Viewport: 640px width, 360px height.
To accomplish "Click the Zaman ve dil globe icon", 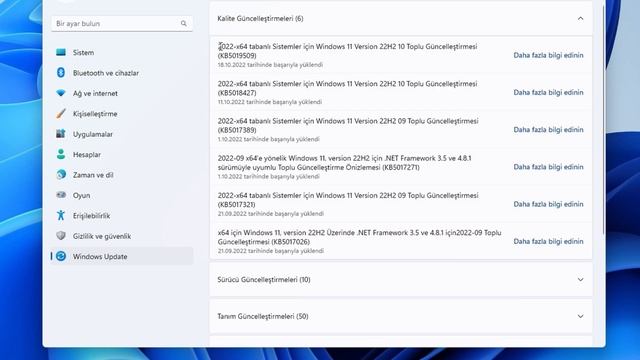I will 61,175.
